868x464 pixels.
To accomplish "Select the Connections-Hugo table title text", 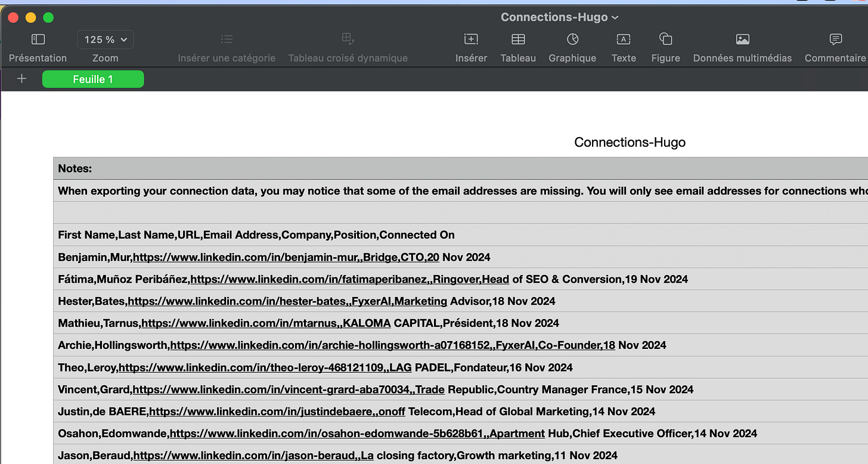I will pyautogui.click(x=630, y=143).
